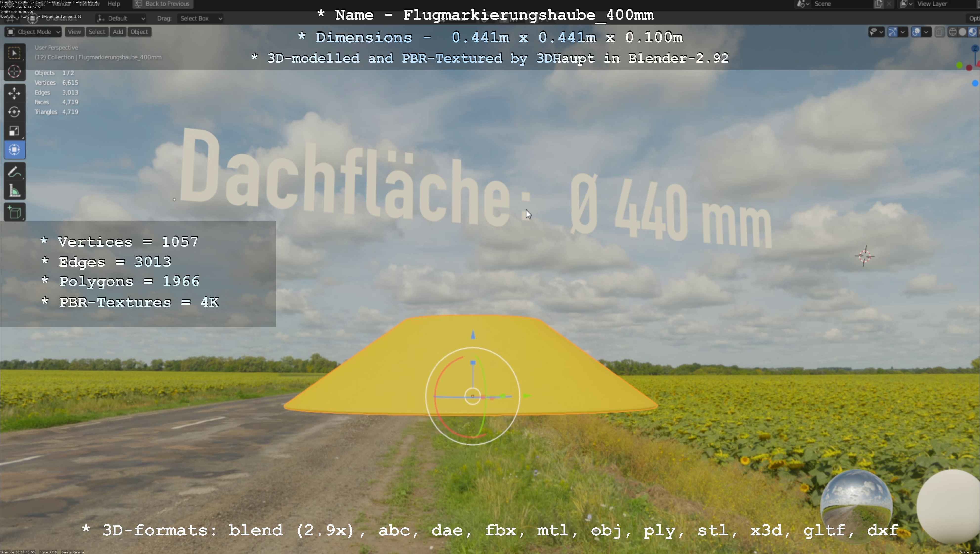The width and height of the screenshot is (980, 554).
Task: Select the Select Box tool
Action: point(14,53)
